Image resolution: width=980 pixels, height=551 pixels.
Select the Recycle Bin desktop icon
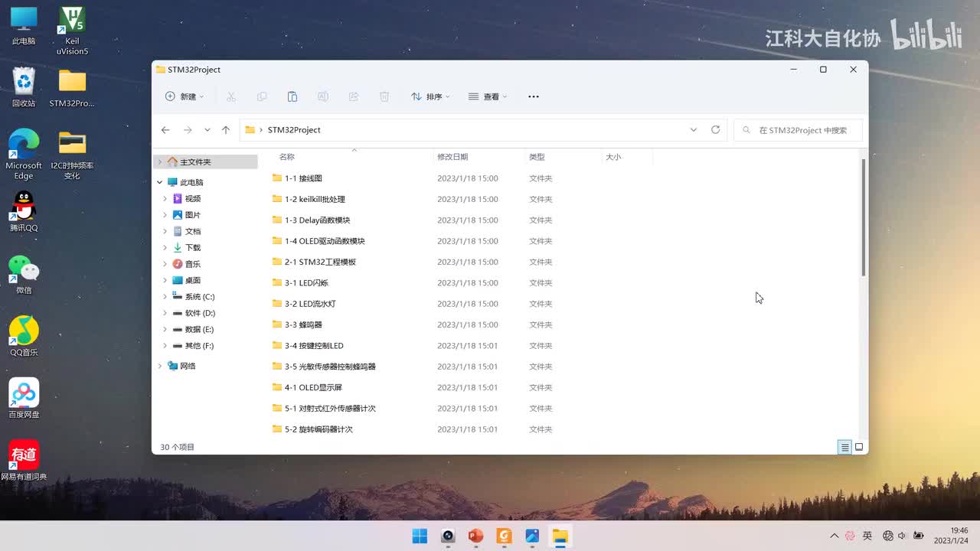tap(24, 87)
